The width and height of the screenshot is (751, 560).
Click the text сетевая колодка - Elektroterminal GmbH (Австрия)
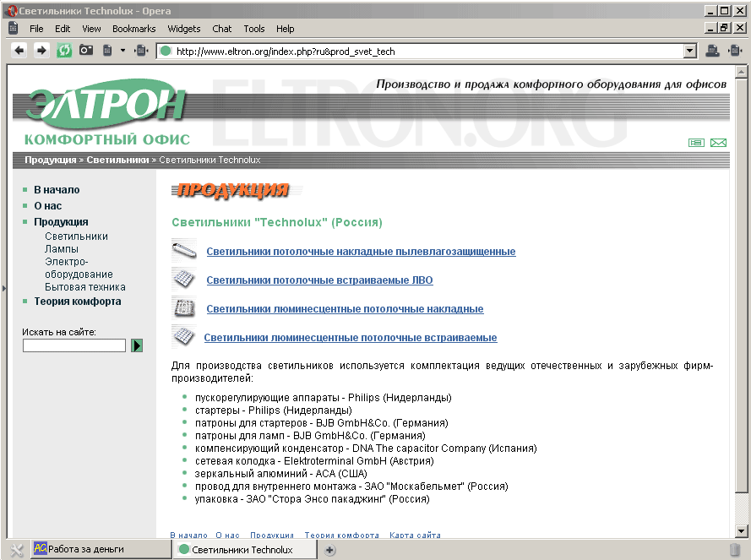(x=314, y=461)
